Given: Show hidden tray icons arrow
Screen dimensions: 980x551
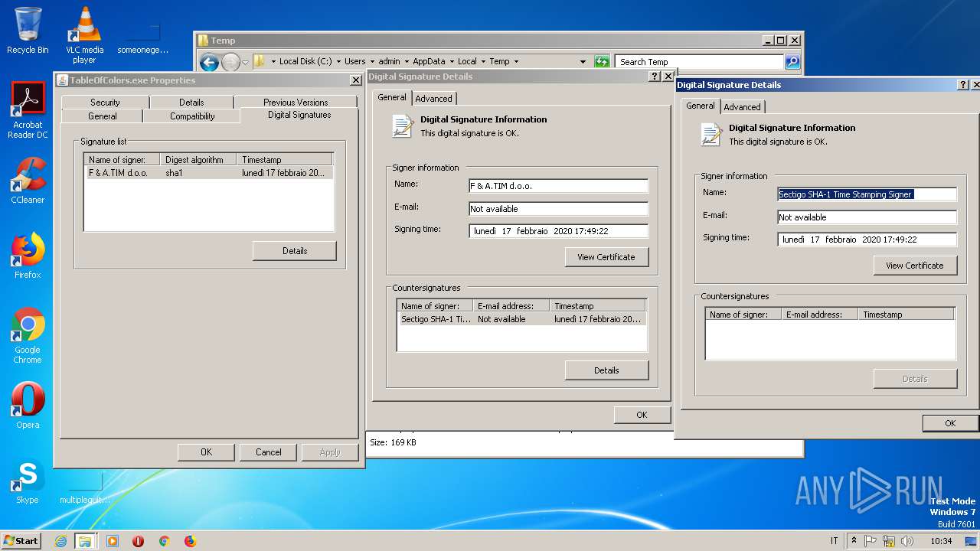Looking at the screenshot, I should [x=854, y=540].
